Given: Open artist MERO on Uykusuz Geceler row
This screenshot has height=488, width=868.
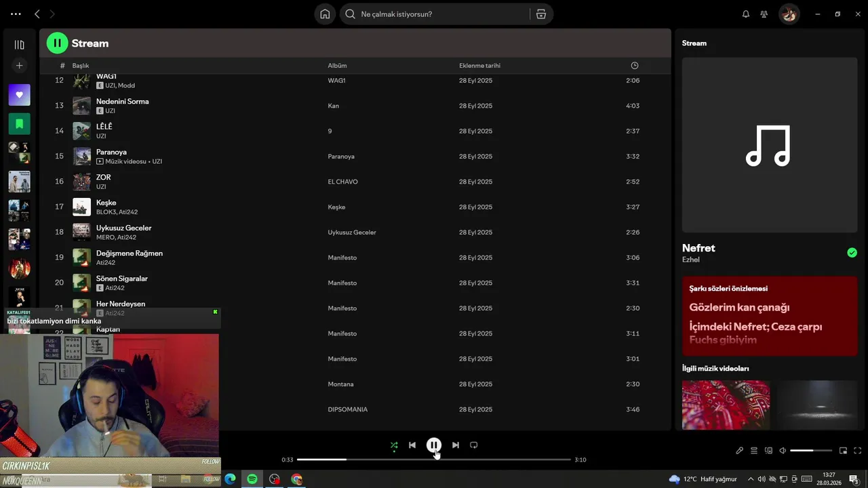Looking at the screenshot, I should click(x=105, y=237).
